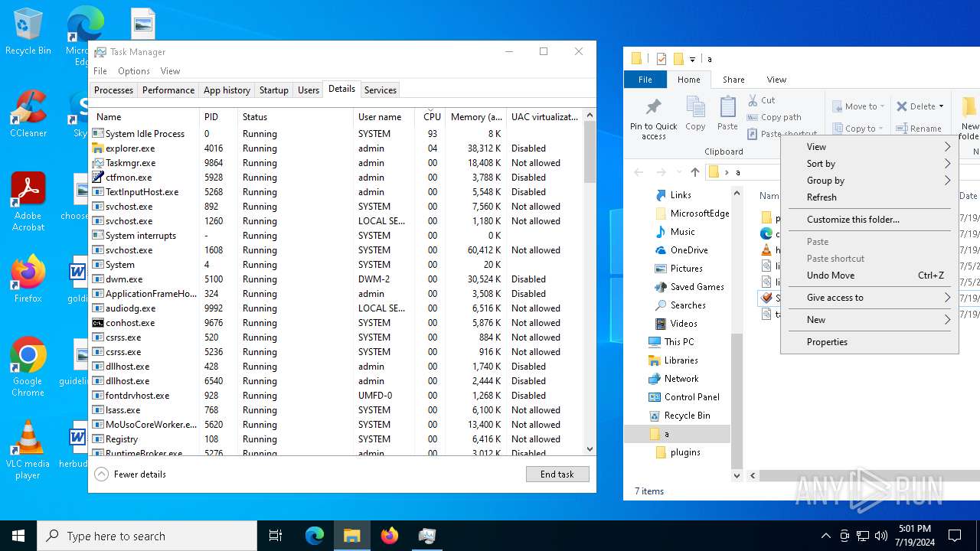Image resolution: width=980 pixels, height=551 pixels.
Task: Select the Adobe Acrobat desktop icon
Action: point(28,202)
